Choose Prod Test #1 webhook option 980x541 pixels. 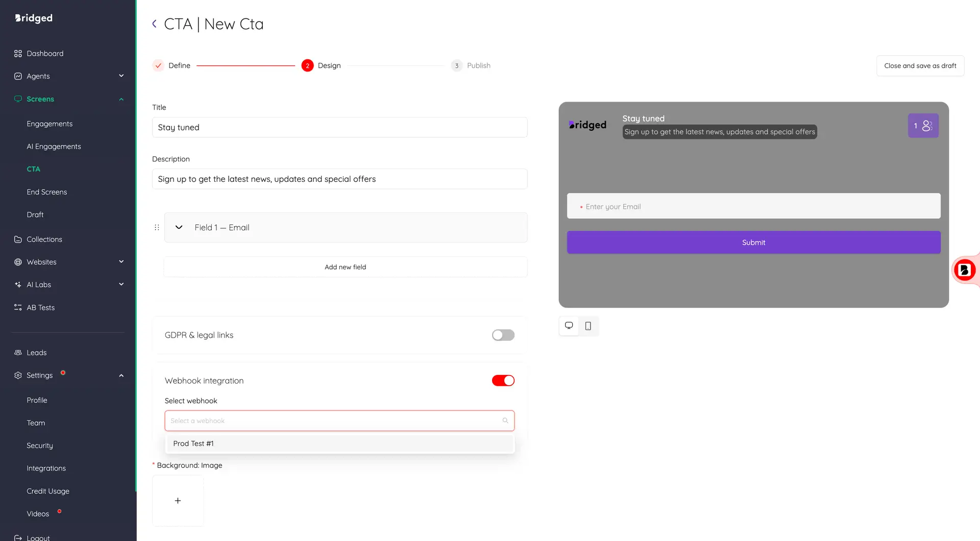click(339, 443)
